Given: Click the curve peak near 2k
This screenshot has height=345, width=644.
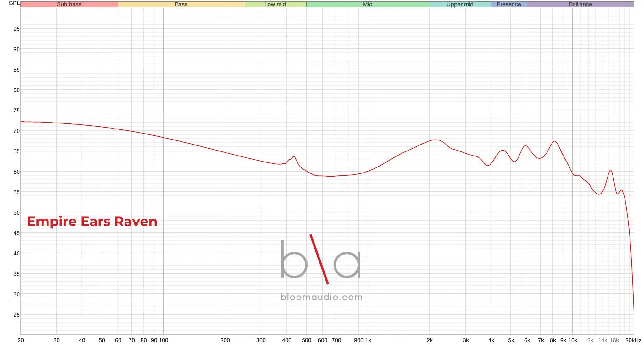Looking at the screenshot, I should point(436,140).
